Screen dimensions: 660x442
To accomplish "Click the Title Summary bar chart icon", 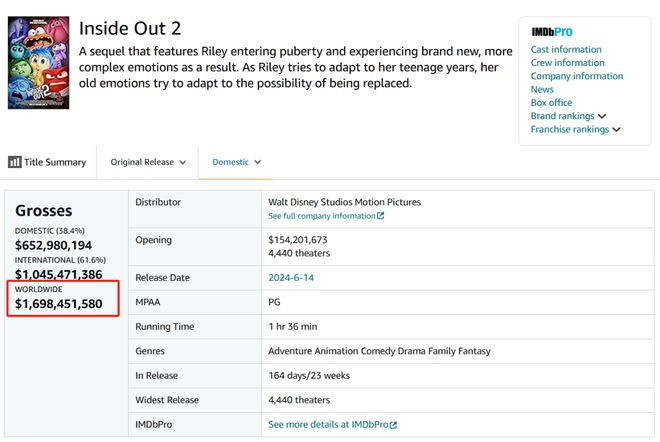I will [x=15, y=162].
